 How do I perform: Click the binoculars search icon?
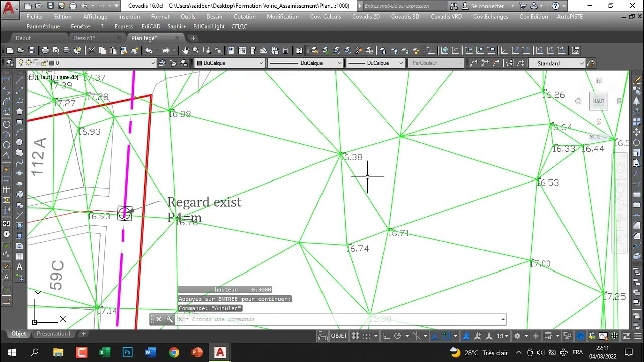click(454, 6)
